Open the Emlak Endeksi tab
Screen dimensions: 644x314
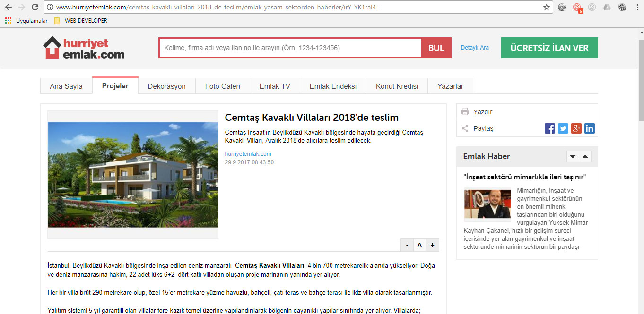tap(333, 86)
